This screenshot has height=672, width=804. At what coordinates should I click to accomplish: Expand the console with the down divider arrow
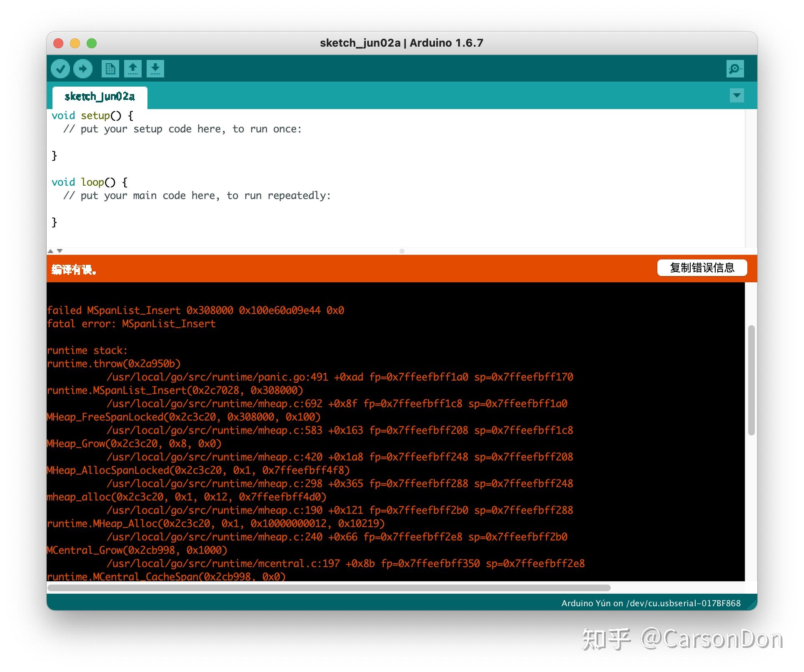(59, 251)
